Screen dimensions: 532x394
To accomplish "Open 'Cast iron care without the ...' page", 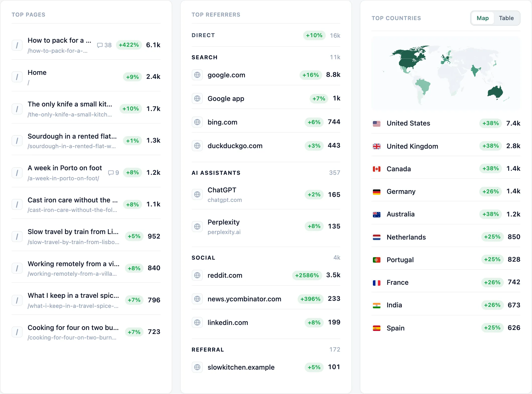I will 73,200.
